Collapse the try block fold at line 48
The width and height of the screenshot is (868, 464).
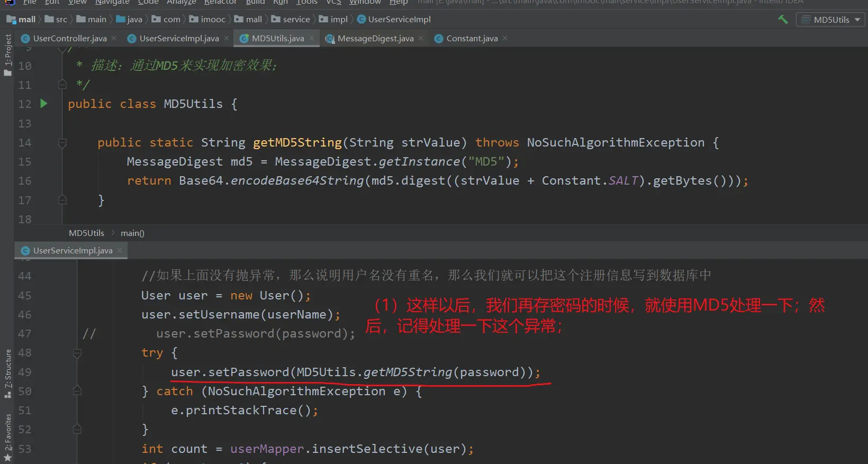[77, 353]
